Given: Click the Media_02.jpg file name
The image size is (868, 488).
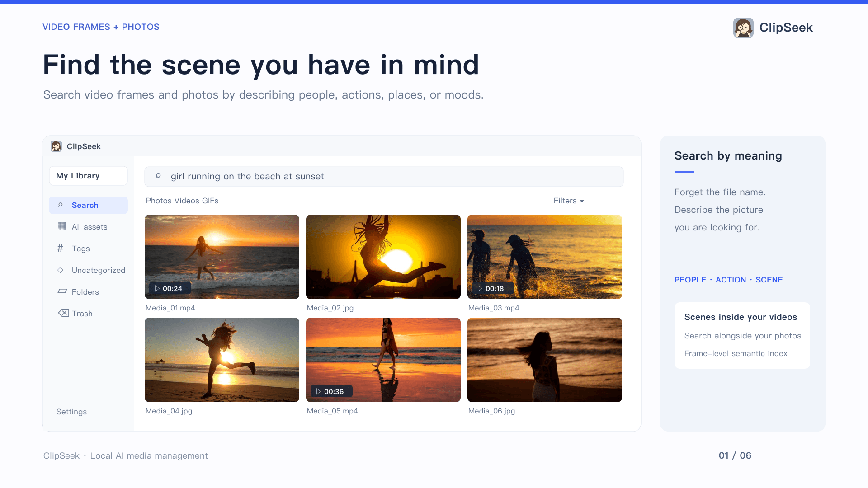Looking at the screenshot, I should (330, 308).
